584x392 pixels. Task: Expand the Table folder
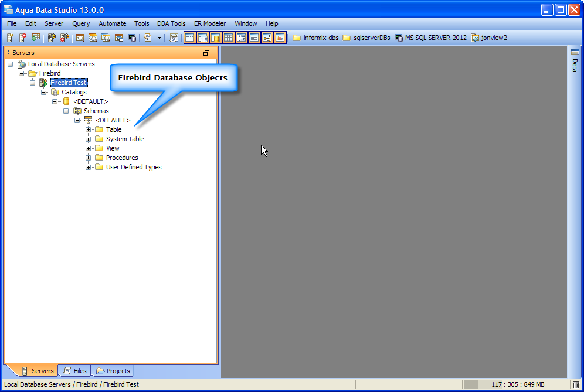[89, 129]
